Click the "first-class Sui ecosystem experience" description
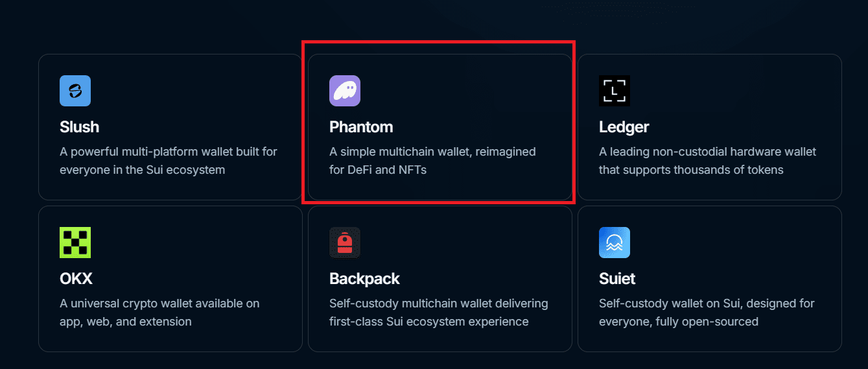Image resolution: width=868 pixels, height=369 pixels. coord(429,322)
